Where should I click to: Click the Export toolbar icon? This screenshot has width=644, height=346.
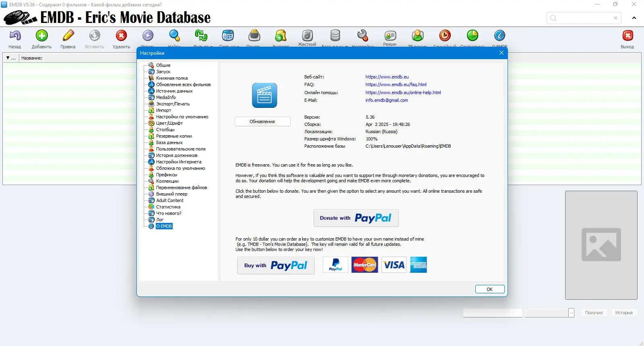tap(281, 36)
